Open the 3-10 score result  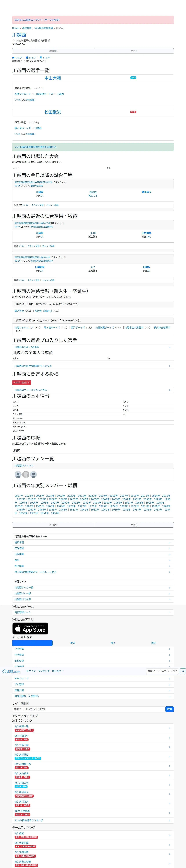tap(93, 233)
